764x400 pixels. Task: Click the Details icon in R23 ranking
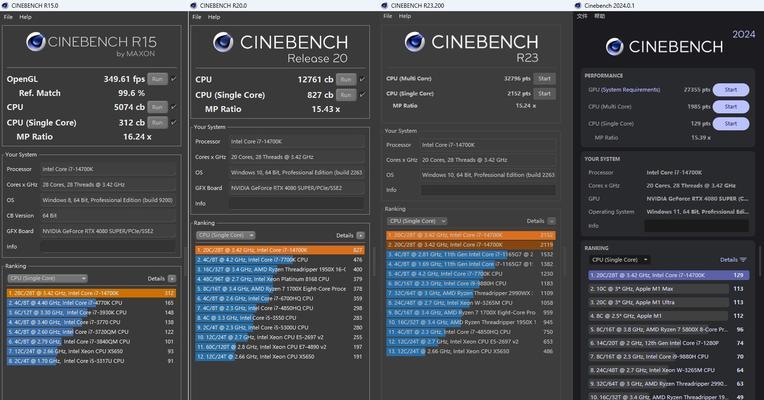[552, 221]
